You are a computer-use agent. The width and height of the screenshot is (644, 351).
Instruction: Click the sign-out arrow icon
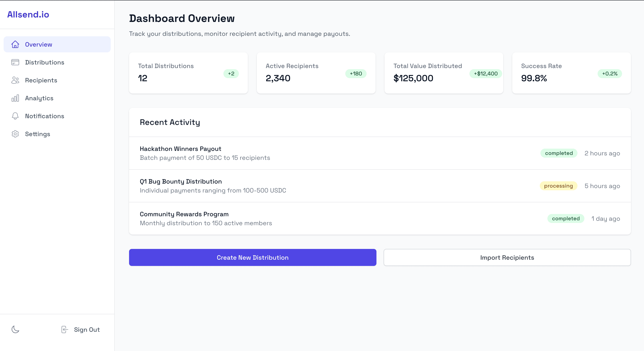coord(65,330)
